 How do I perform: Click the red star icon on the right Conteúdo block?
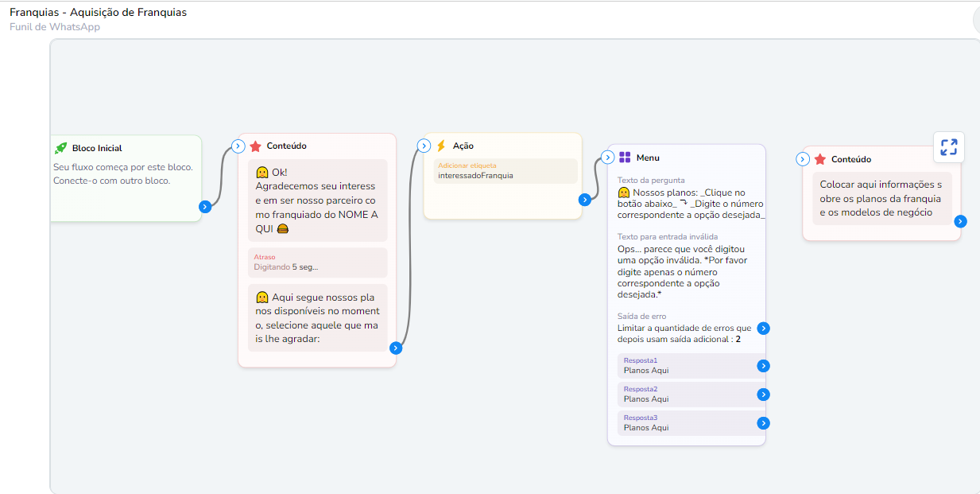coord(819,159)
